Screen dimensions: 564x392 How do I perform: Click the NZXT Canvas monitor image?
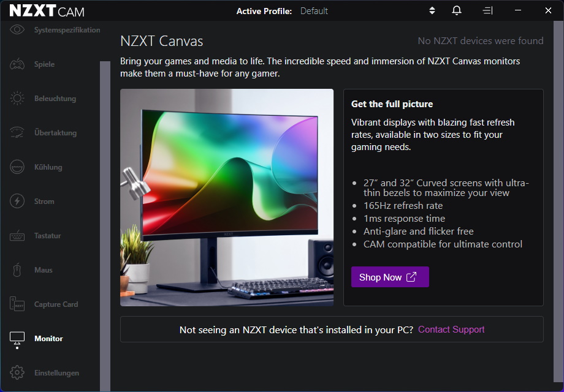[x=227, y=197]
